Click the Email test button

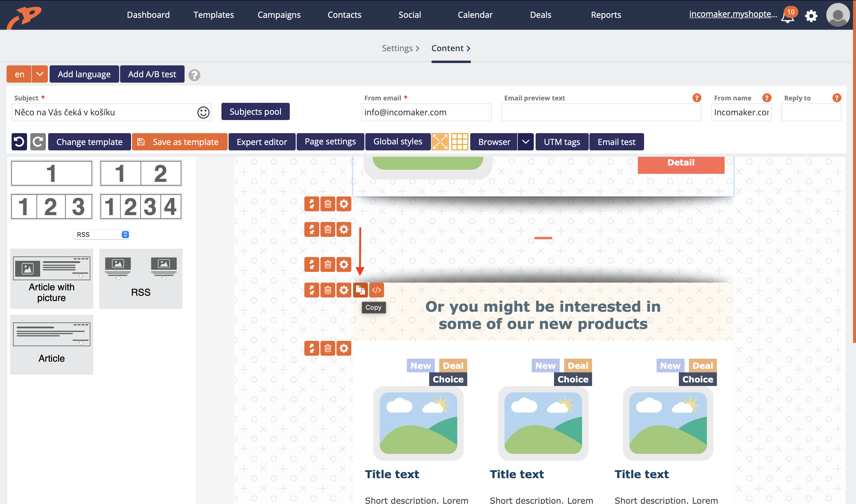click(x=616, y=141)
